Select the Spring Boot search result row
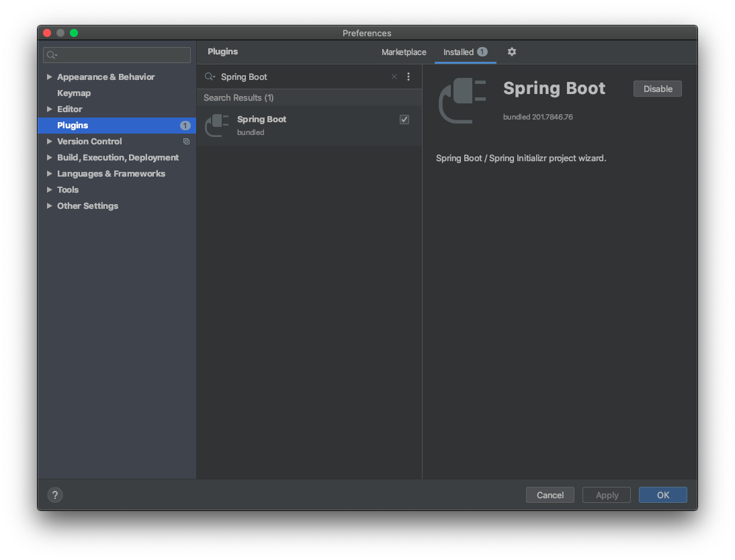Image resolution: width=735 pixels, height=560 pixels. 309,126
